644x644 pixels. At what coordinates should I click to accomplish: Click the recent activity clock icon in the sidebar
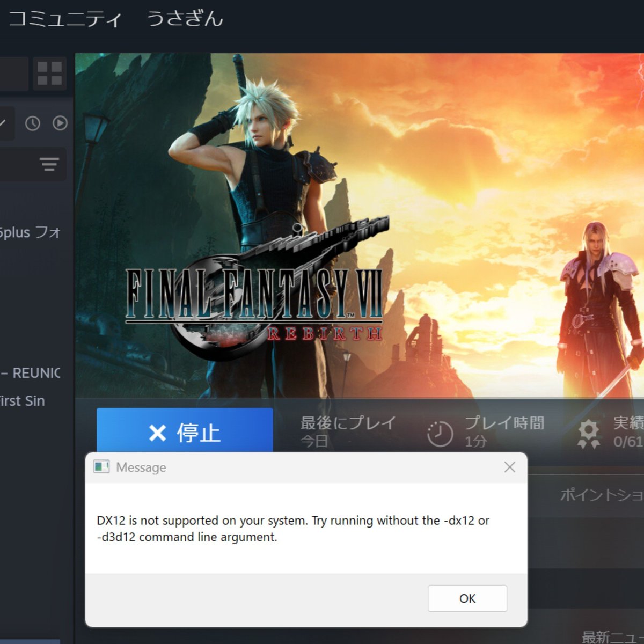[x=33, y=123]
